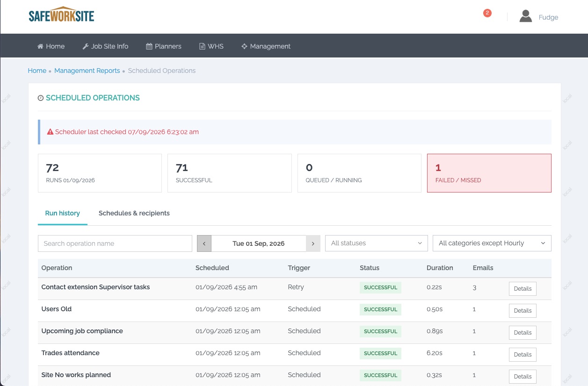Expand the All statuses dropdown
This screenshot has width=588, height=386.
pyautogui.click(x=377, y=243)
